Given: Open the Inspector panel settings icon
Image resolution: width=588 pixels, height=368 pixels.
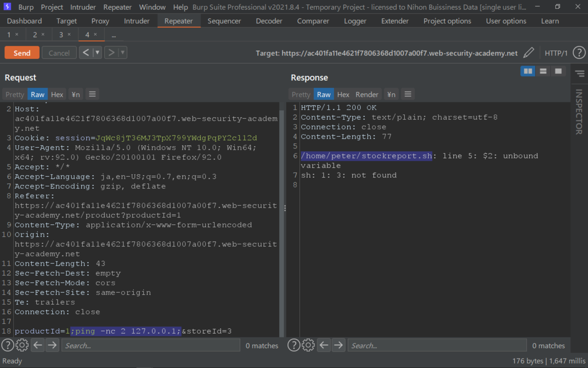Looking at the screenshot, I should (580, 74).
